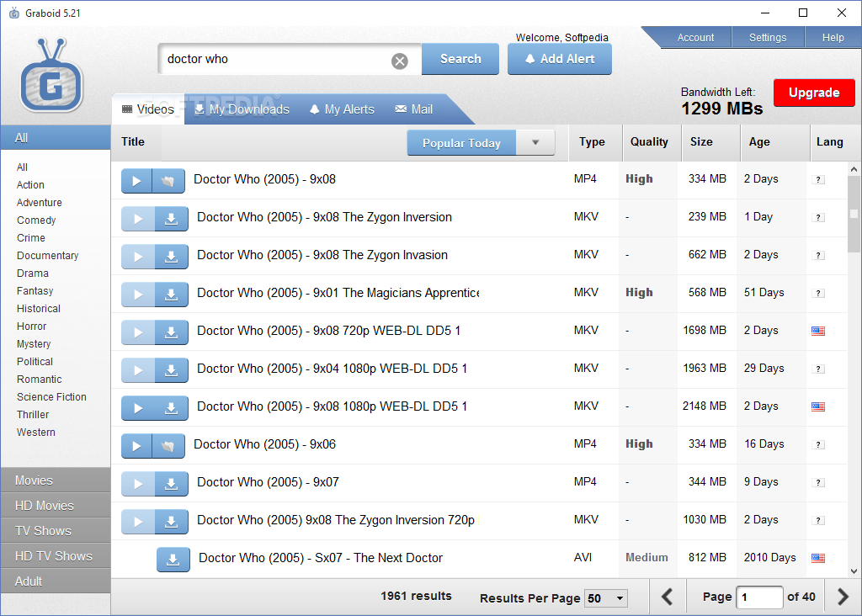Open the Settings menu

768,37
